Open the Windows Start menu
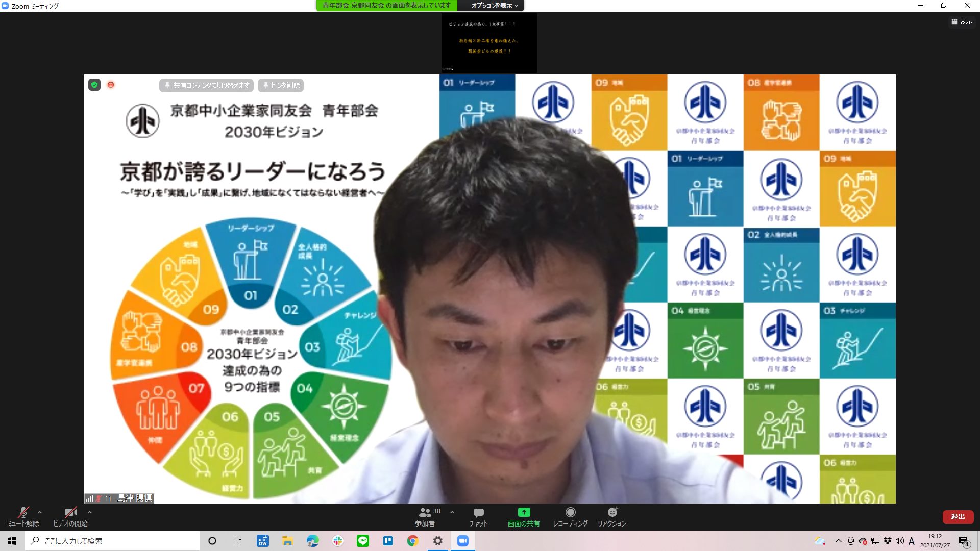 coord(12,541)
